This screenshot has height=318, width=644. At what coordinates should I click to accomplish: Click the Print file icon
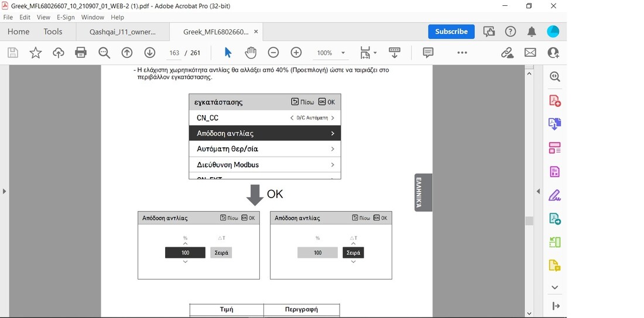pyautogui.click(x=81, y=53)
